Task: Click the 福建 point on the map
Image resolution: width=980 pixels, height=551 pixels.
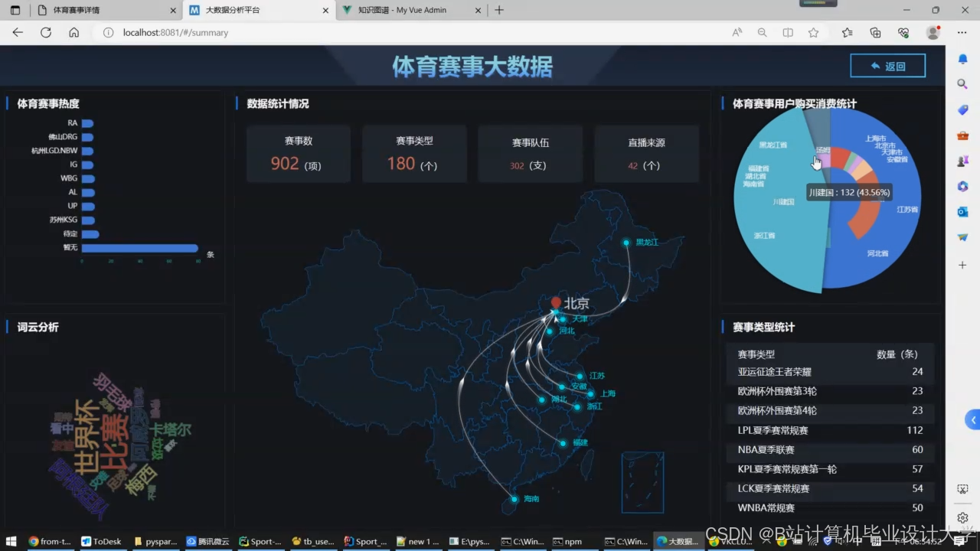Action: point(563,443)
